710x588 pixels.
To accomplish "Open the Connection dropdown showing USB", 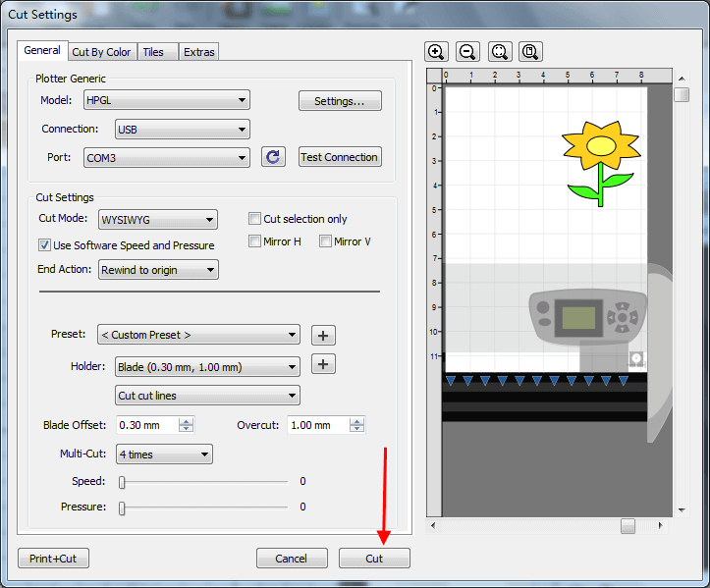I will 183,130.
